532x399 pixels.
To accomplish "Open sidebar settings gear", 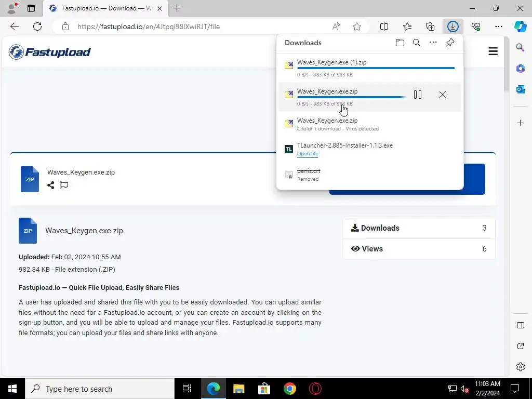I will 520,367.
